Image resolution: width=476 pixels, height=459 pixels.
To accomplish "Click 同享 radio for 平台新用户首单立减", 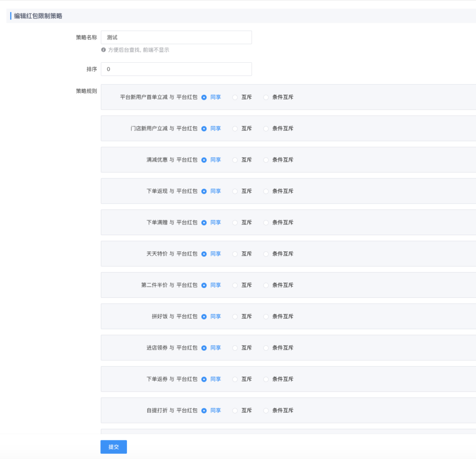I will click(x=204, y=98).
